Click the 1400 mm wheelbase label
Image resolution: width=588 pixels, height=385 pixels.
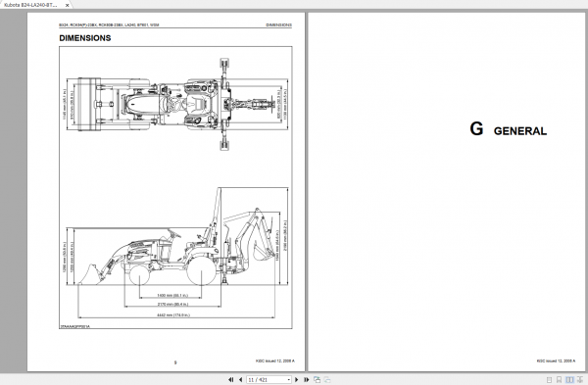(172, 296)
